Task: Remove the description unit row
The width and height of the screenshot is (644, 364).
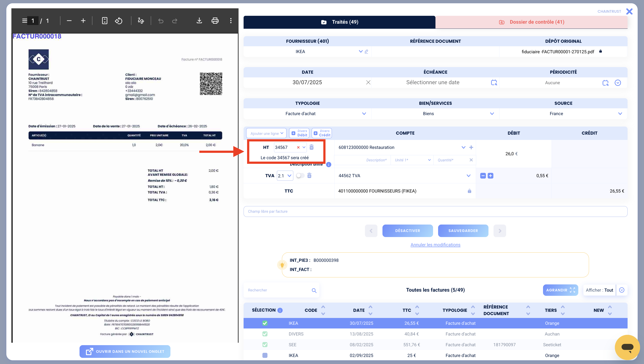Action: coord(471,160)
